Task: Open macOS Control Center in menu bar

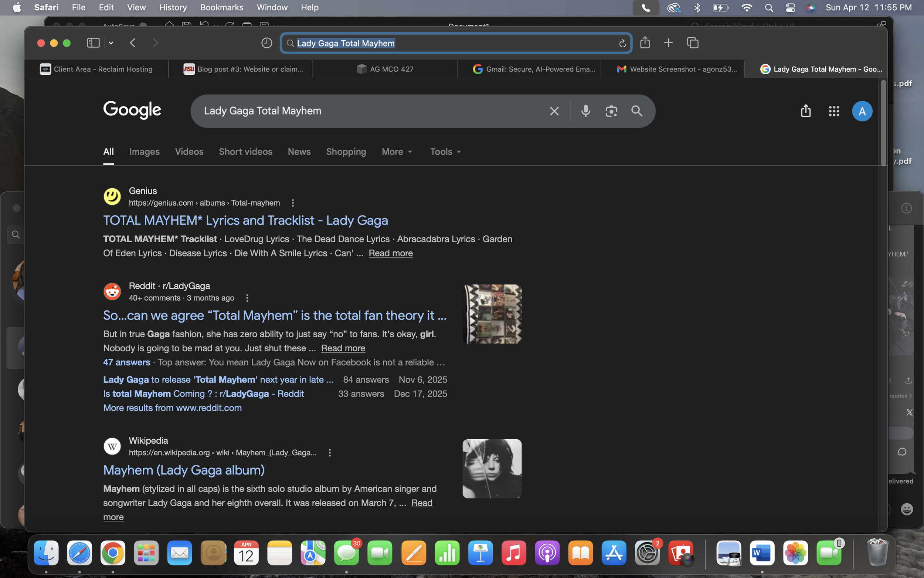Action: 790,8
